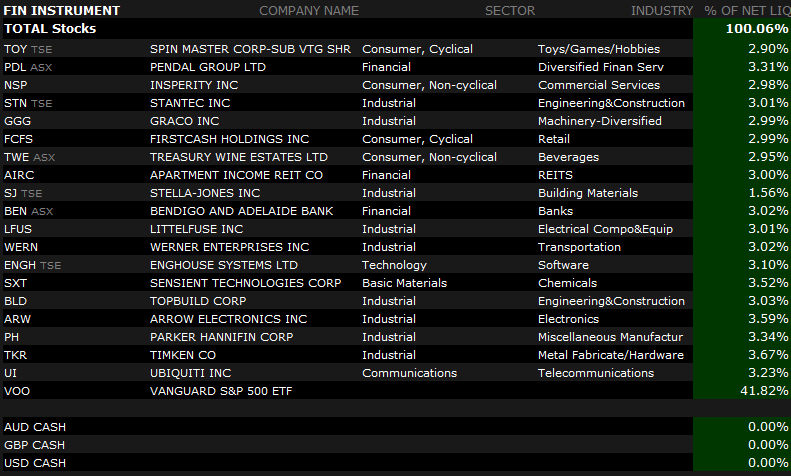This screenshot has height=476, width=791.
Task: Select the Electrical Compo&Equip industry cell
Action: 605,229
